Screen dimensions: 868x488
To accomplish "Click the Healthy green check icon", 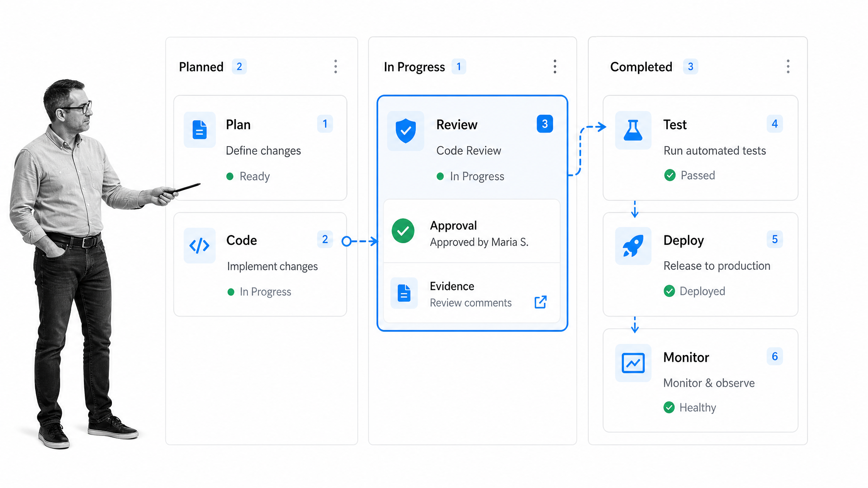I will (x=669, y=408).
